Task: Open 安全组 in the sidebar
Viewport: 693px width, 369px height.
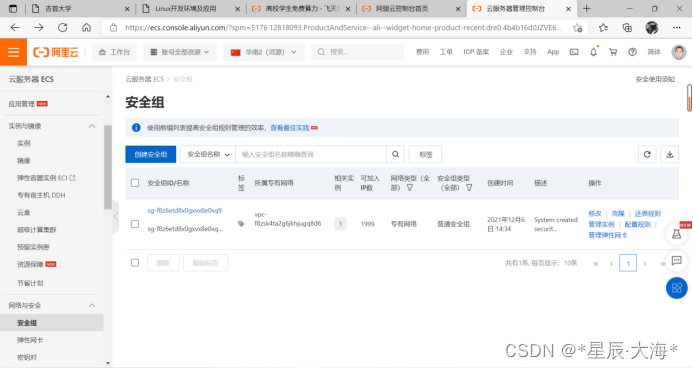Action: tap(27, 323)
